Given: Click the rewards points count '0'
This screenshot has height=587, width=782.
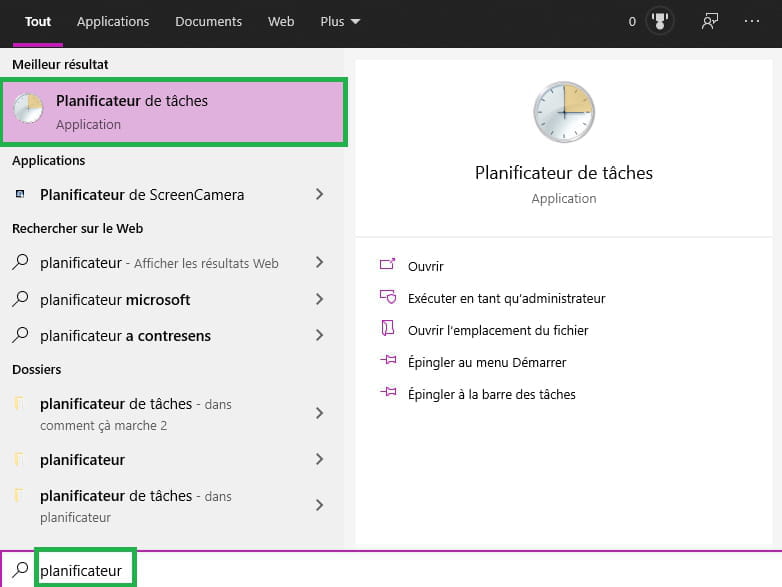Looking at the screenshot, I should [632, 21].
